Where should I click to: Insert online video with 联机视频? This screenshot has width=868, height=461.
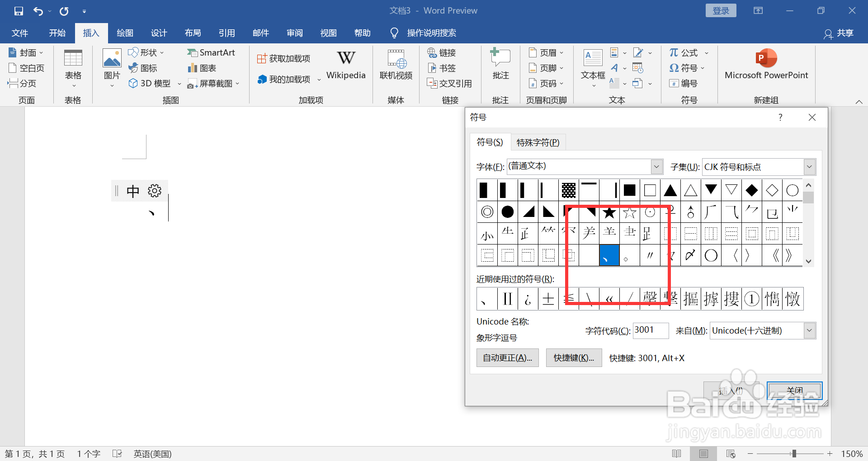(x=396, y=66)
